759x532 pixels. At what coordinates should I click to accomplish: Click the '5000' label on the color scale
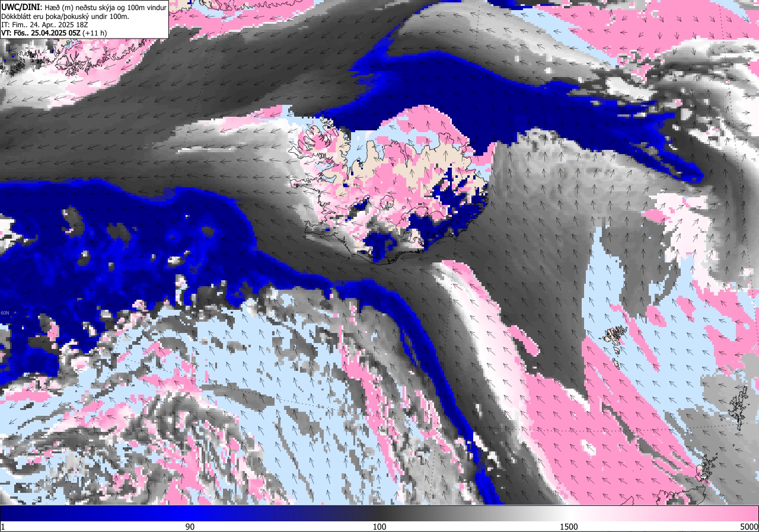point(748,527)
